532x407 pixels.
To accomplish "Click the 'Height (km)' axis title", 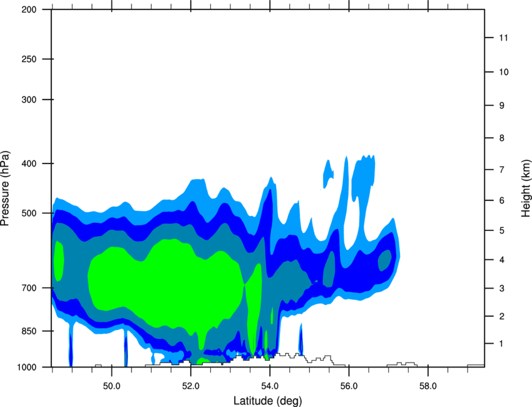I will pyautogui.click(x=526, y=188).
